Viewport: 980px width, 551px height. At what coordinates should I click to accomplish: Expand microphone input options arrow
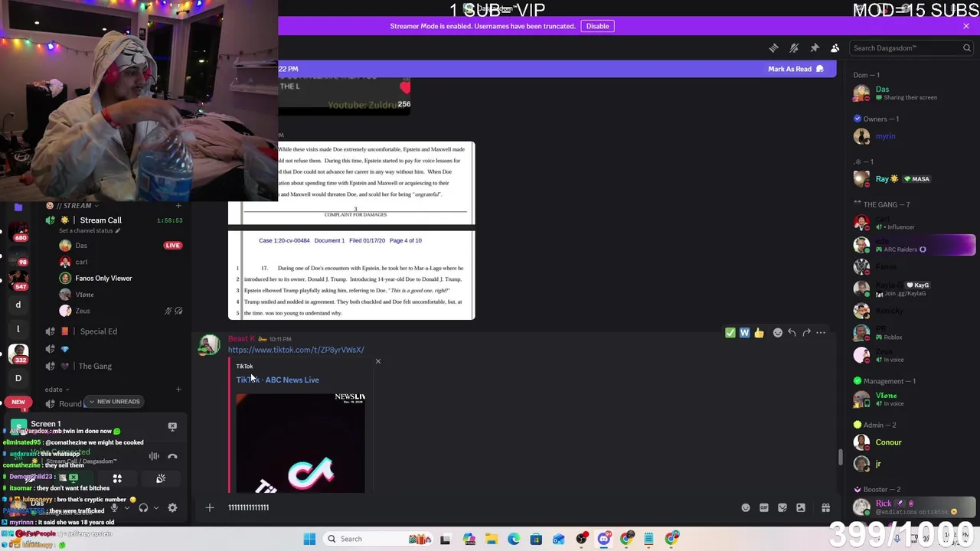click(127, 507)
